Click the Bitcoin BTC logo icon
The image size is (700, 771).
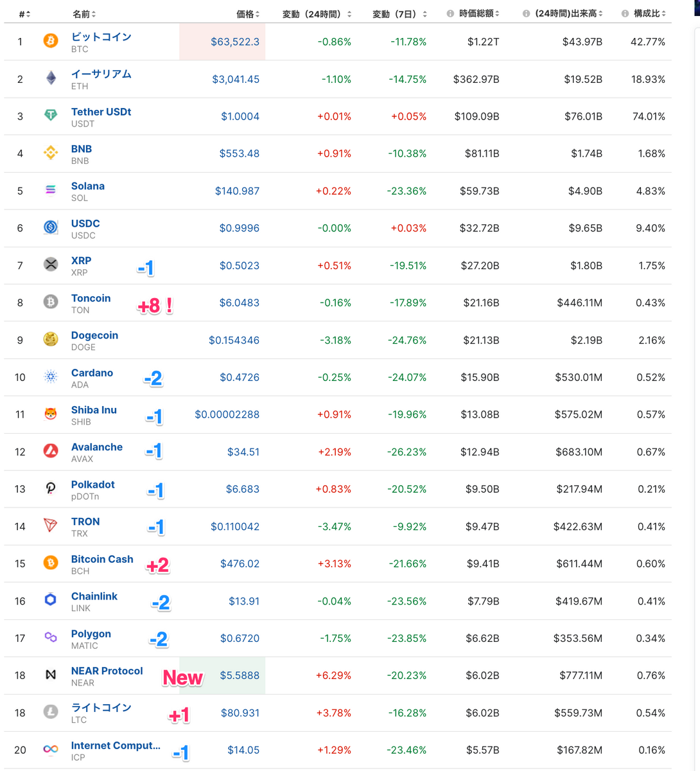point(50,40)
